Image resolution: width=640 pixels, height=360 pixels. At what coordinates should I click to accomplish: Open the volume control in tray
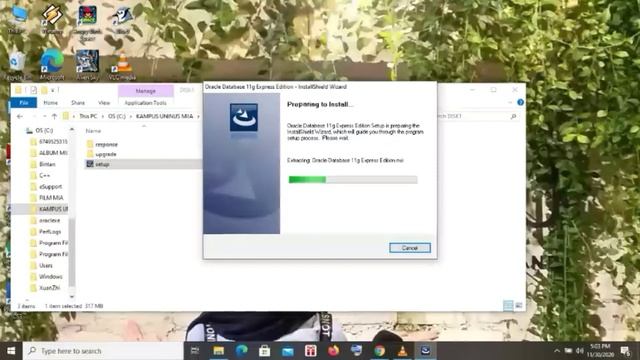click(x=580, y=351)
